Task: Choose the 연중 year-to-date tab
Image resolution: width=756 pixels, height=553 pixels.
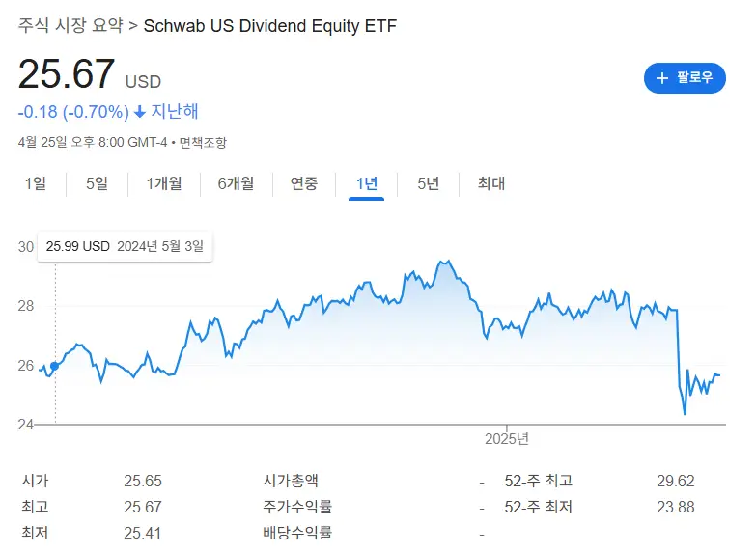Action: click(304, 183)
